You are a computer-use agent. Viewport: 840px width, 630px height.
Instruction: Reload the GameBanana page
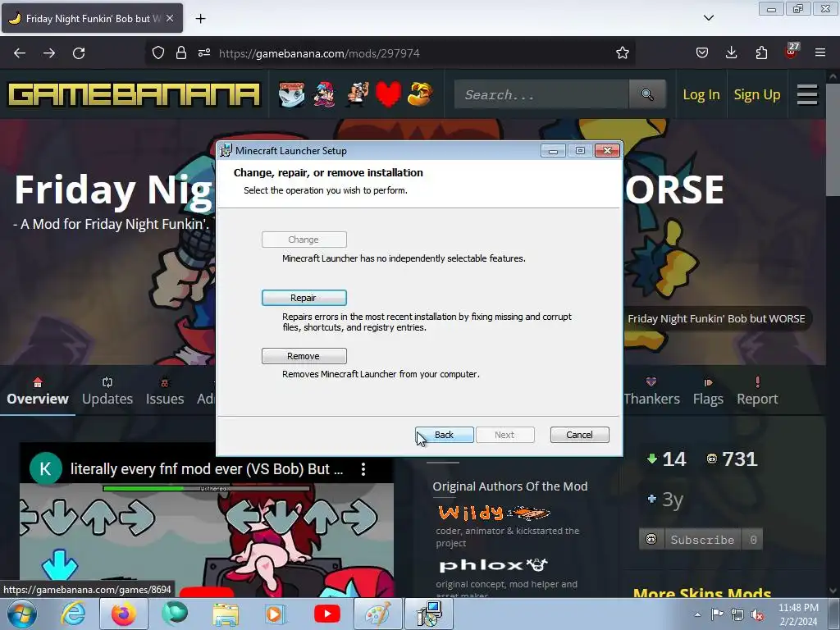click(79, 53)
